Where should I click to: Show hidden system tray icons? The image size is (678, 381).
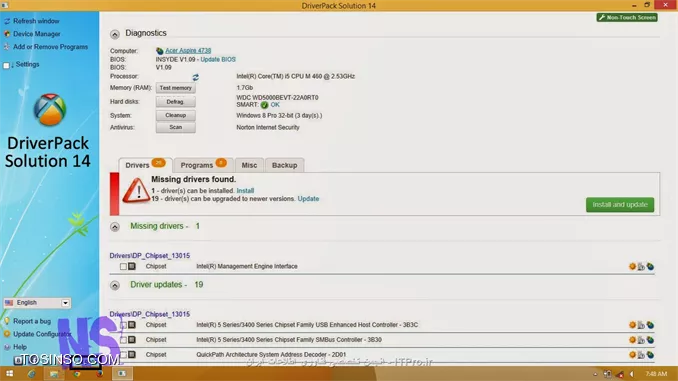[x=595, y=374]
